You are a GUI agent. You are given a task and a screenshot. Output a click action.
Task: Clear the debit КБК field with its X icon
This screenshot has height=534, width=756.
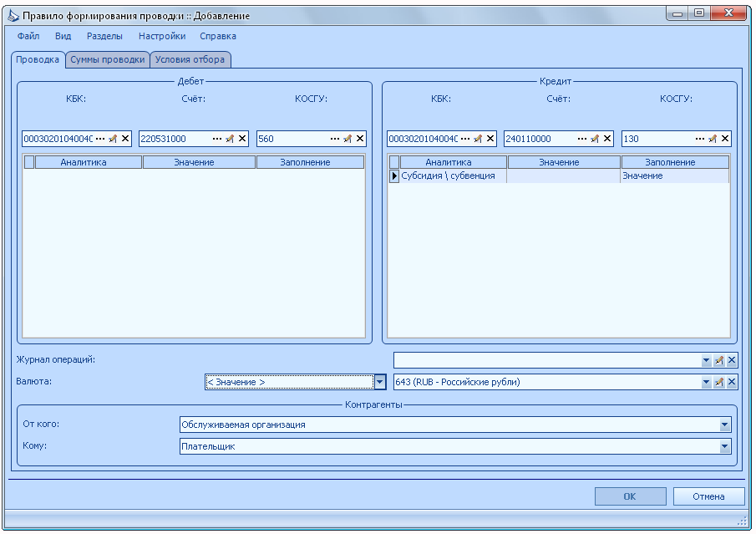click(x=125, y=139)
